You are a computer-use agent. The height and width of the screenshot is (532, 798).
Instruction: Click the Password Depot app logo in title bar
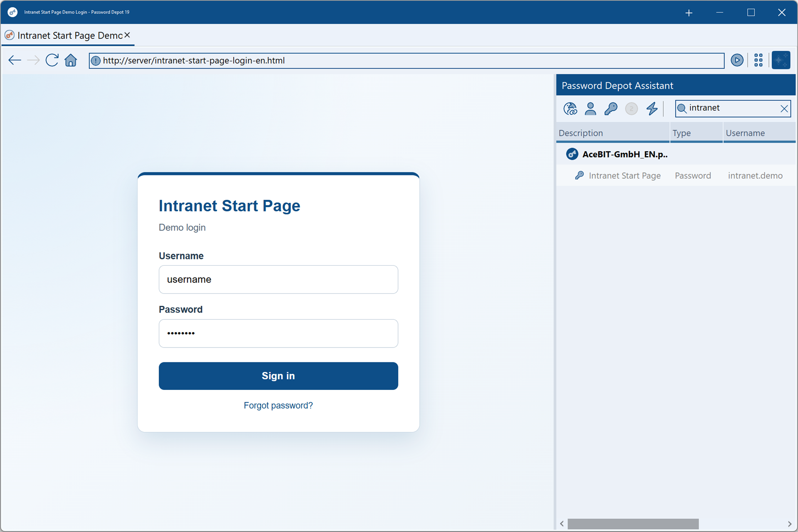click(x=12, y=12)
